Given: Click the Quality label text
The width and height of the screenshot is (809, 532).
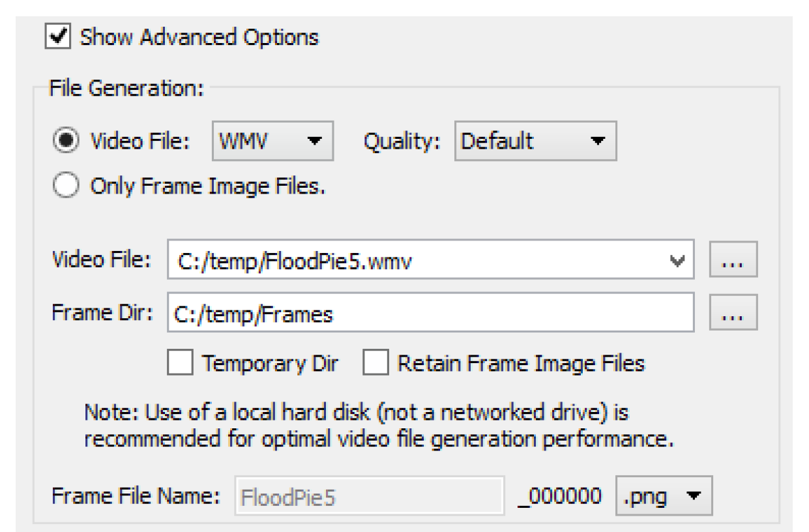Looking at the screenshot, I should [x=402, y=141].
